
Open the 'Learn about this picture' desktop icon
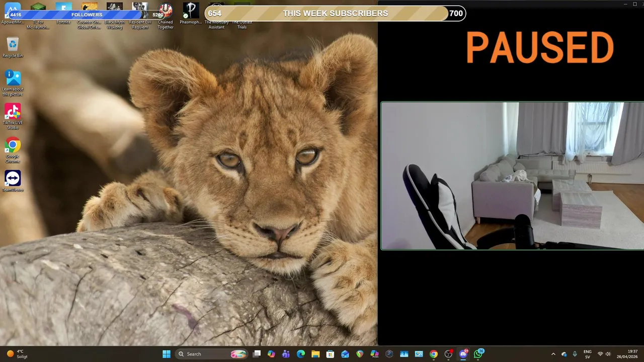pyautogui.click(x=13, y=83)
